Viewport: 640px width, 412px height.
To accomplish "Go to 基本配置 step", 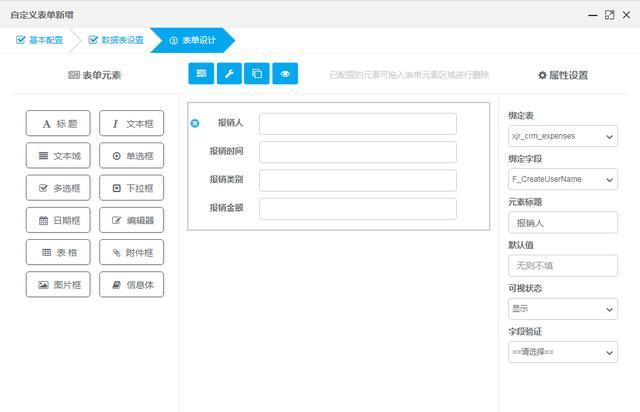I will tap(40, 40).
